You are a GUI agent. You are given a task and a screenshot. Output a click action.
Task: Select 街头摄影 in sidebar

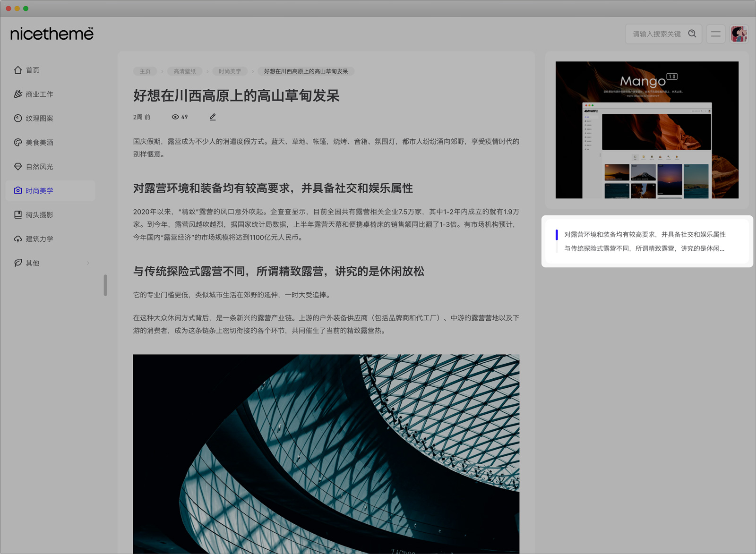click(x=51, y=214)
